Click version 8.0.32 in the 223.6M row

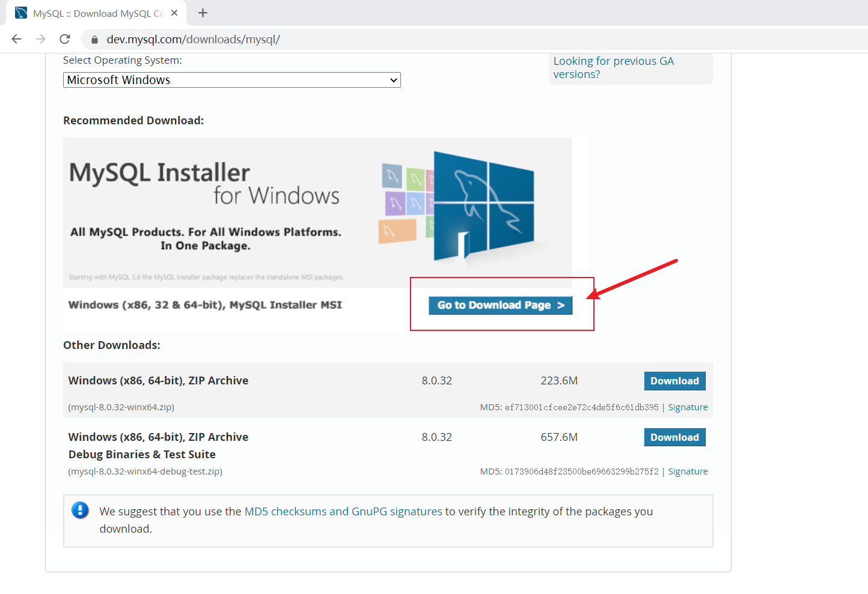pyautogui.click(x=437, y=381)
